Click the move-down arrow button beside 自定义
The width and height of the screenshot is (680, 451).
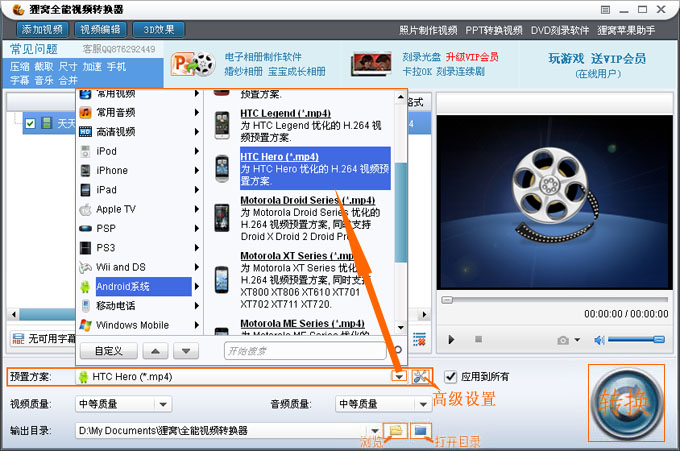(x=186, y=351)
